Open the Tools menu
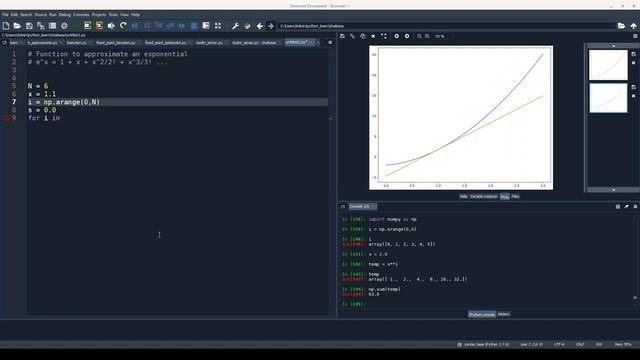The width and height of the screenshot is (640, 360). click(113, 15)
